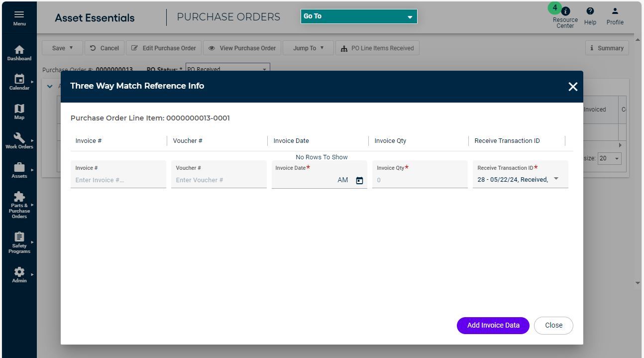Open Safety Programs clipboard icon
The image size is (644, 358).
point(19,237)
